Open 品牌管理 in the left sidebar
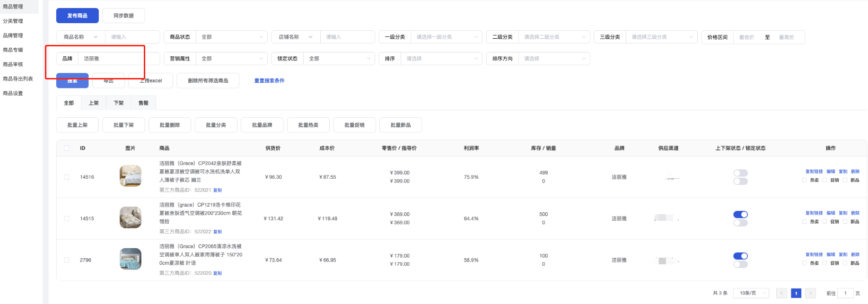This screenshot has height=304, width=868. point(13,35)
